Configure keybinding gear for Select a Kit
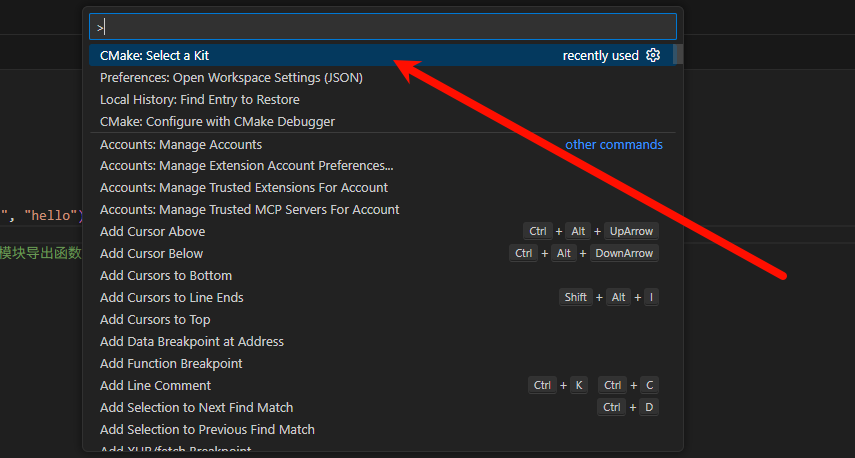Screen dimensions: 855x458 [x=653, y=55]
